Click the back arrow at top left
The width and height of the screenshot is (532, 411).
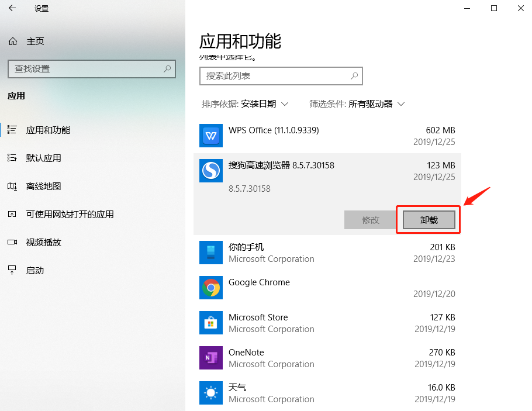click(x=12, y=9)
